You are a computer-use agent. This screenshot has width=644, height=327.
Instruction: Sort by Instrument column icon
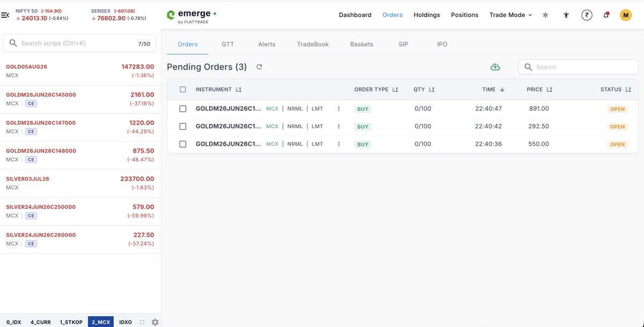(238, 90)
